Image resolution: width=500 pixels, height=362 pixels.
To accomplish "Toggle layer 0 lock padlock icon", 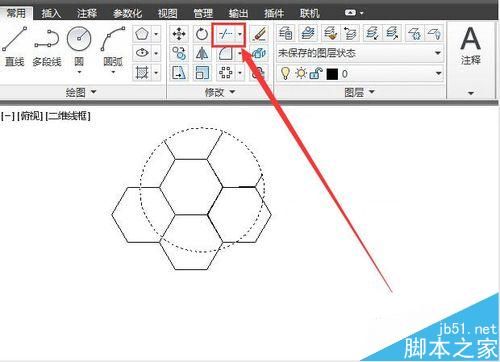I will pyautogui.click(x=315, y=73).
